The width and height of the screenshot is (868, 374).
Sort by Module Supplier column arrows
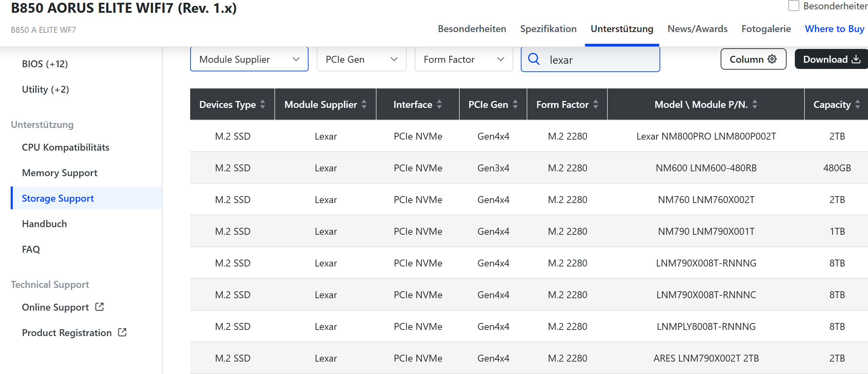point(364,104)
